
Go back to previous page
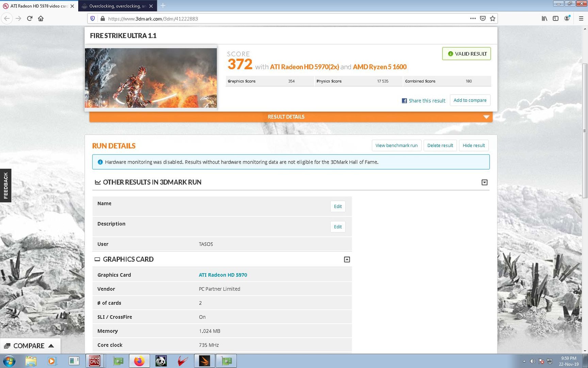click(7, 18)
